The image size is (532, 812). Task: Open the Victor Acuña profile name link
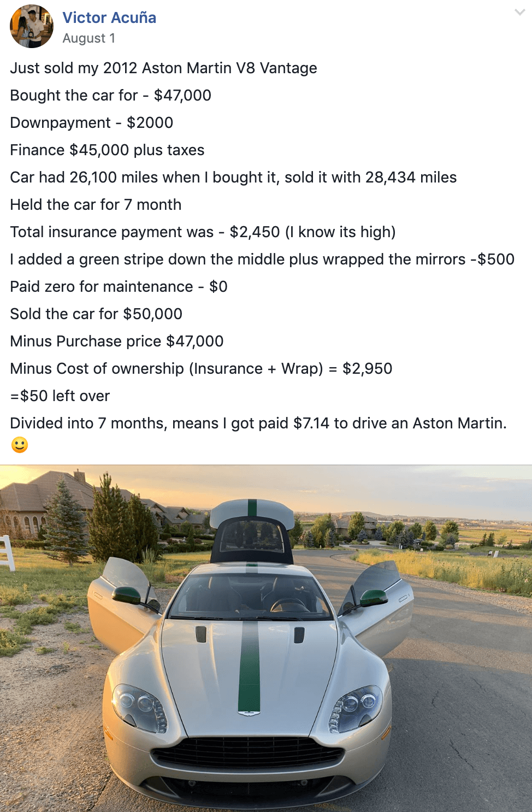(x=109, y=17)
